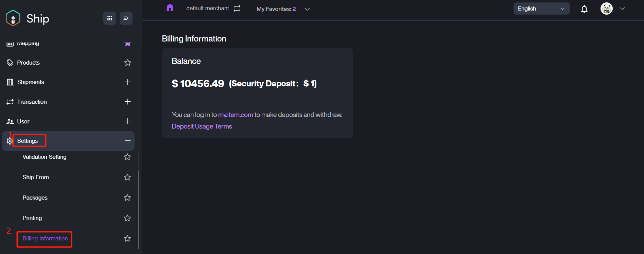Toggle favorite star for Billing Information
644x254 pixels.
127,238
